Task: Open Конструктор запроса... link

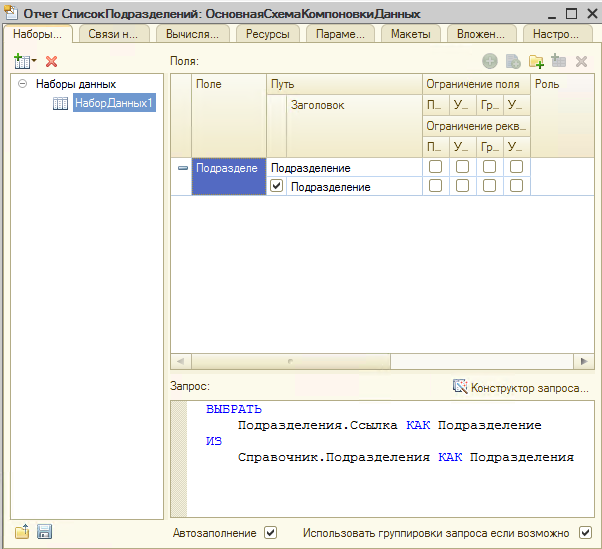Action: (530, 387)
